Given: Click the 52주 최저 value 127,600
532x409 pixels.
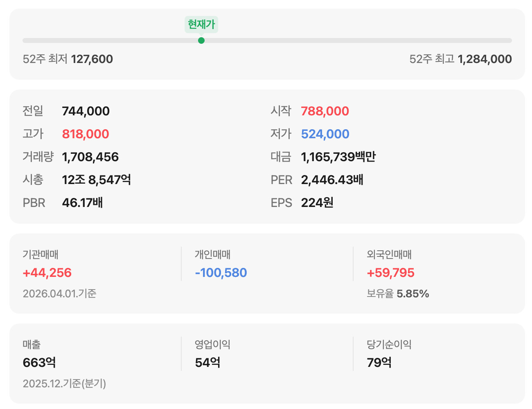Looking at the screenshot, I should click(x=92, y=59).
